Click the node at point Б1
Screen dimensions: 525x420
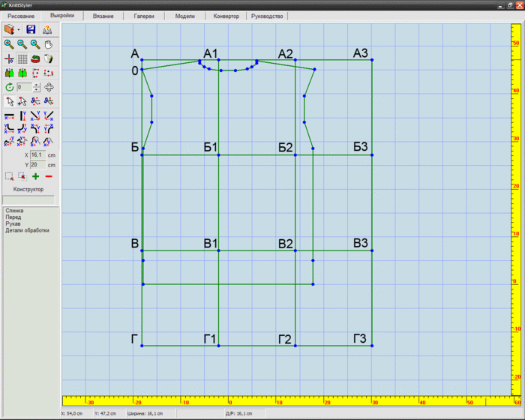[x=219, y=155]
